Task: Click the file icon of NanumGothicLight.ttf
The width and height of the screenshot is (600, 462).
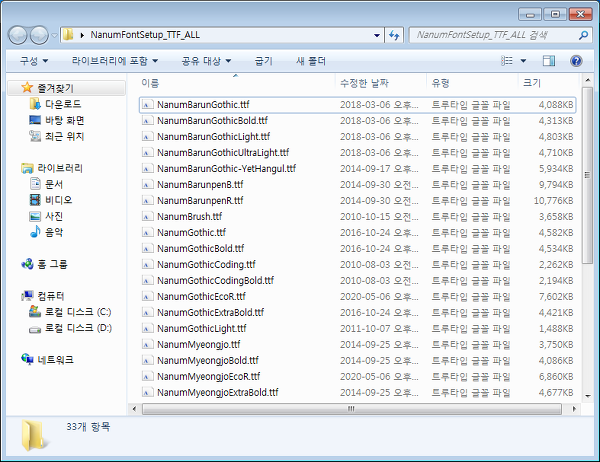Action: [148, 328]
